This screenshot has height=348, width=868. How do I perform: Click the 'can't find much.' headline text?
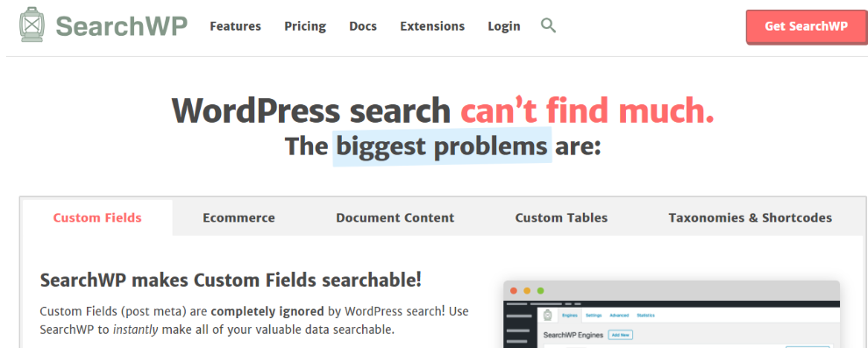pyautogui.click(x=587, y=110)
